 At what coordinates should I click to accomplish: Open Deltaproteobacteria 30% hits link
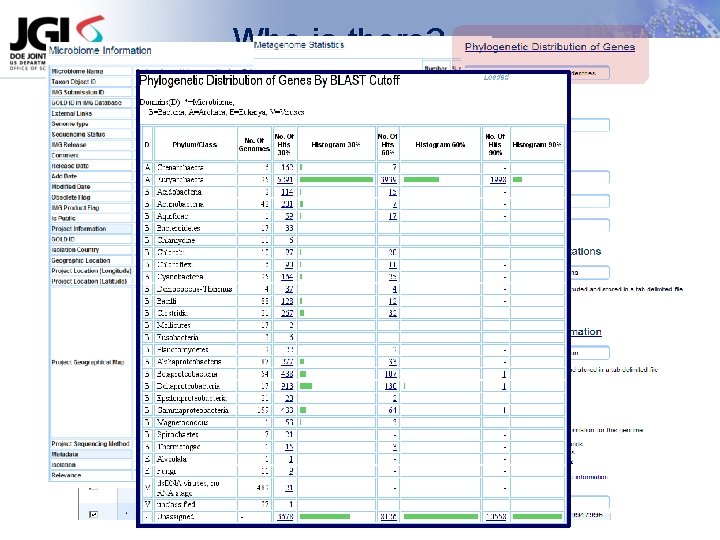[x=287, y=386]
